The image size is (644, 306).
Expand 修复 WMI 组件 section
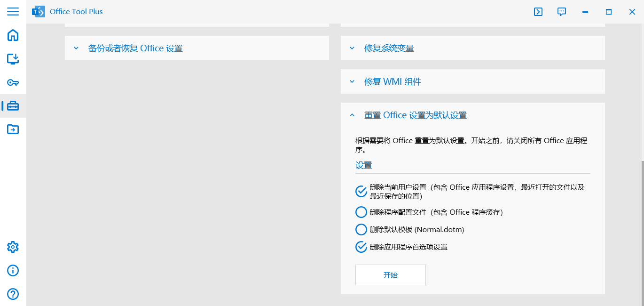[x=473, y=81]
